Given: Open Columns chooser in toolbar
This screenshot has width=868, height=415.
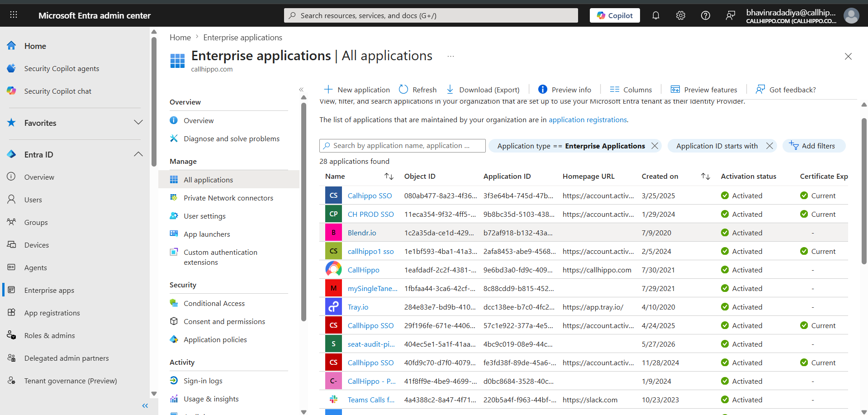Looking at the screenshot, I should (x=631, y=90).
